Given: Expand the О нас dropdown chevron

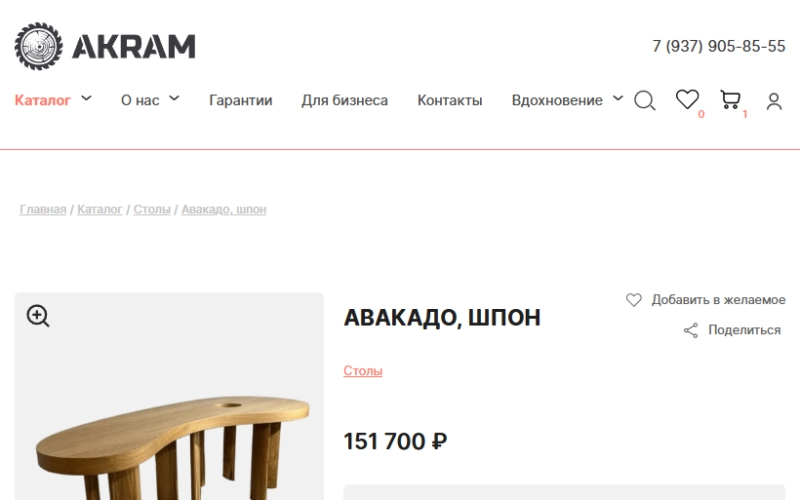Looking at the screenshot, I should click(174, 98).
